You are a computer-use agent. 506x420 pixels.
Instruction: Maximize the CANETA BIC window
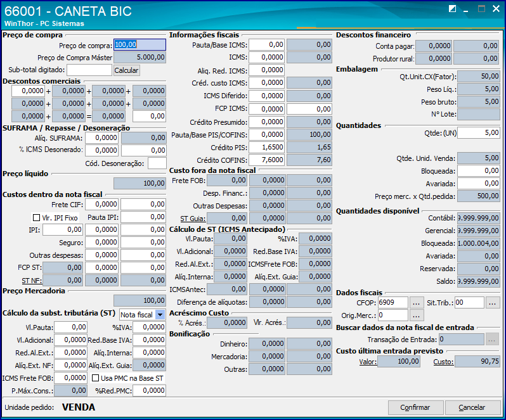[x=481, y=9]
